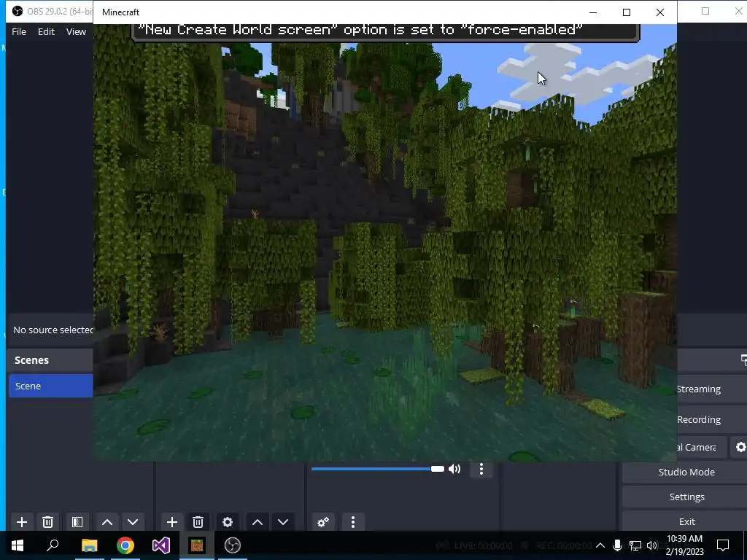Open the OBS File menu
Screen dimensions: 747x560
pos(19,31)
